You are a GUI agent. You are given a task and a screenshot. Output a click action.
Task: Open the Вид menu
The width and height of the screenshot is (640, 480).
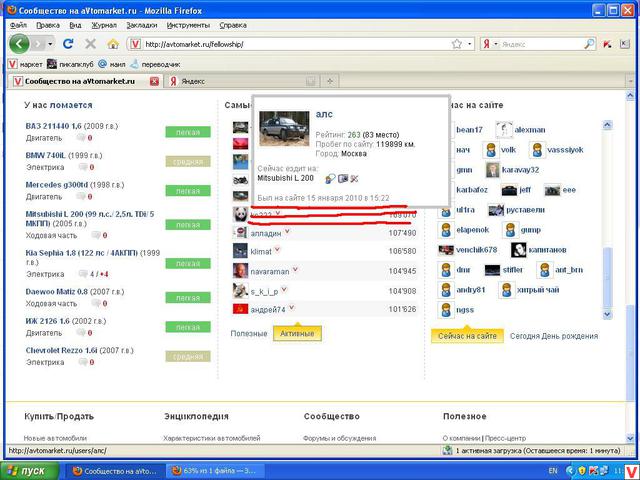pos(75,25)
